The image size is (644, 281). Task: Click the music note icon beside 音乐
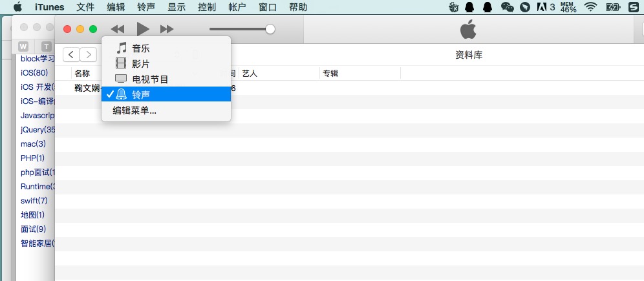pyautogui.click(x=121, y=48)
